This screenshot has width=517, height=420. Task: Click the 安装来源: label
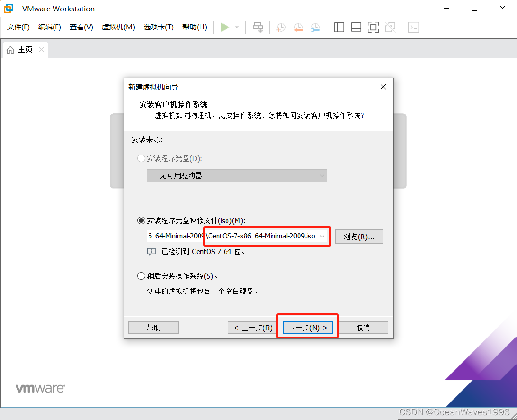(x=147, y=139)
